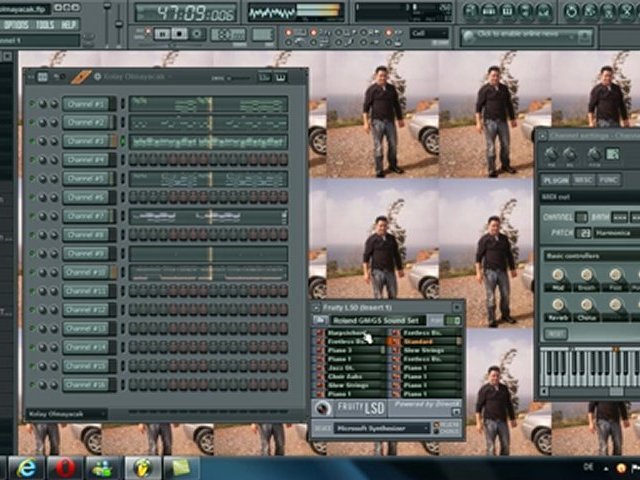Toggle the mute LED for Channel #4
640x480 pixels.
pos(32,160)
